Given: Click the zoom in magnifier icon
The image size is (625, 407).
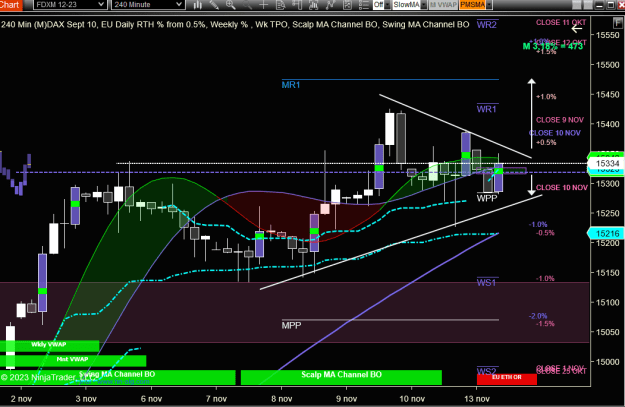Looking at the screenshot, I should [231, 5].
